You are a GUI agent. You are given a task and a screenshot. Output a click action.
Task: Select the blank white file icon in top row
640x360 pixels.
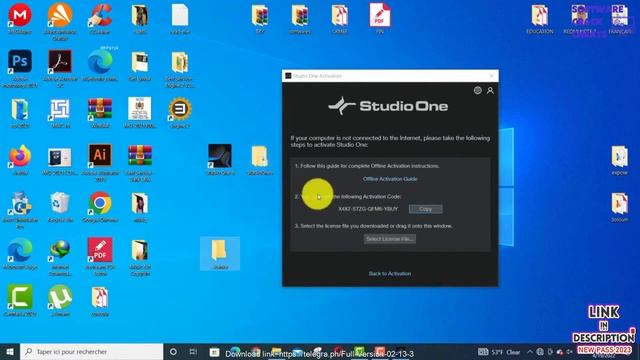coord(180,18)
